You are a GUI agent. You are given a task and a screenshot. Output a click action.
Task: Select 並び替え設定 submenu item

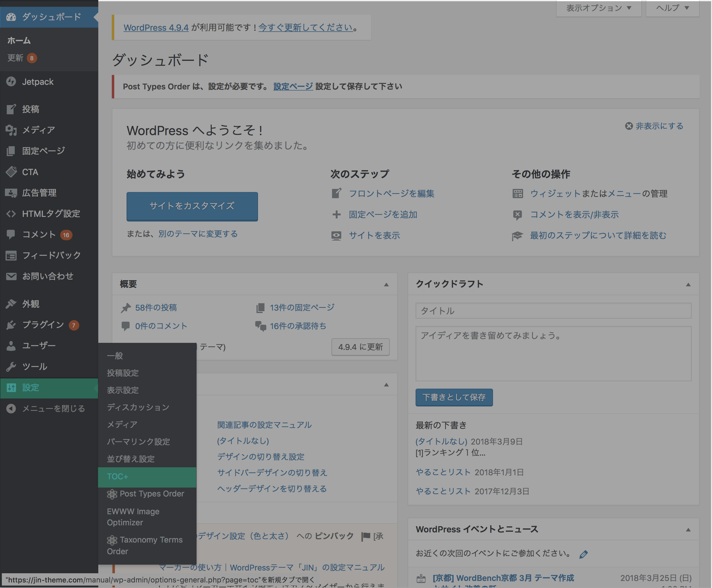(147, 459)
